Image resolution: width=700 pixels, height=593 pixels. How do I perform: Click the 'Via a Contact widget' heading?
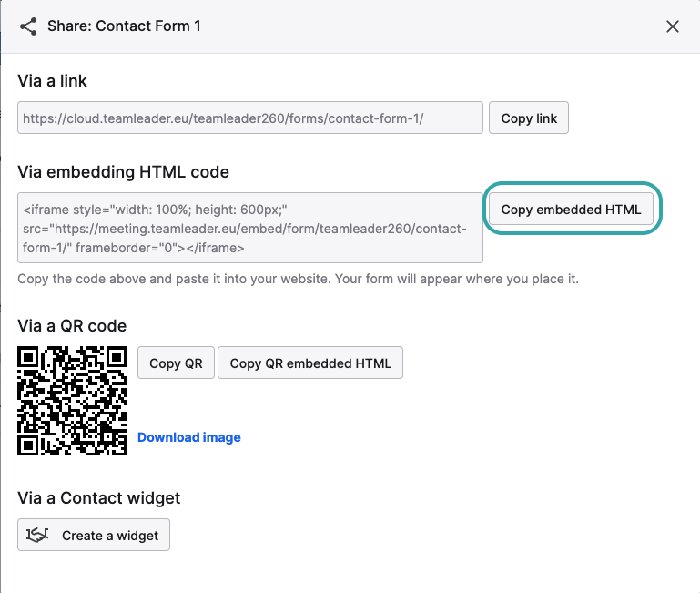coord(98,498)
